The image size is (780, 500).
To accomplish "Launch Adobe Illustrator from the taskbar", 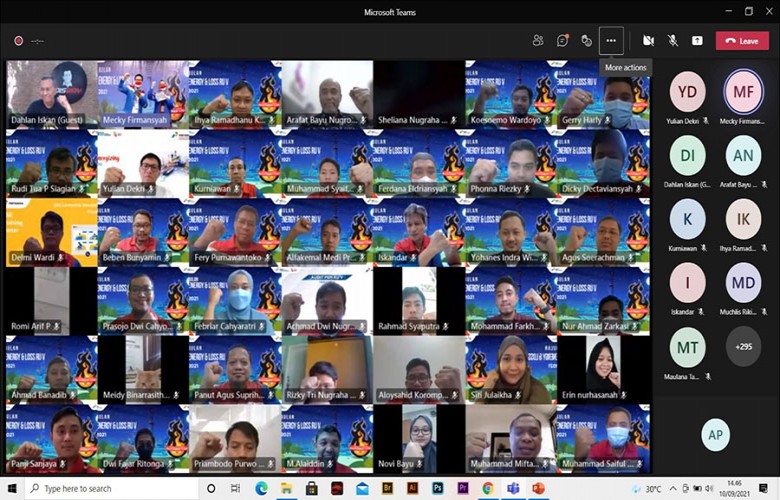I will click(412, 489).
